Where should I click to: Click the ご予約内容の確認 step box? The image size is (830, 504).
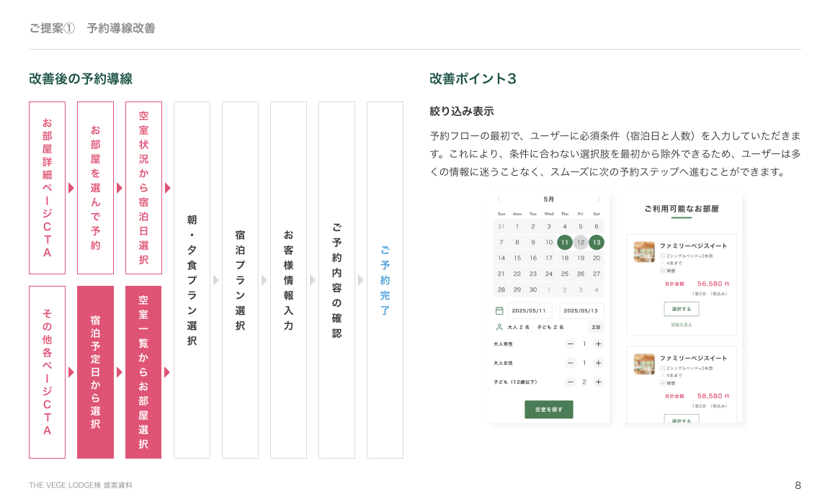336,280
